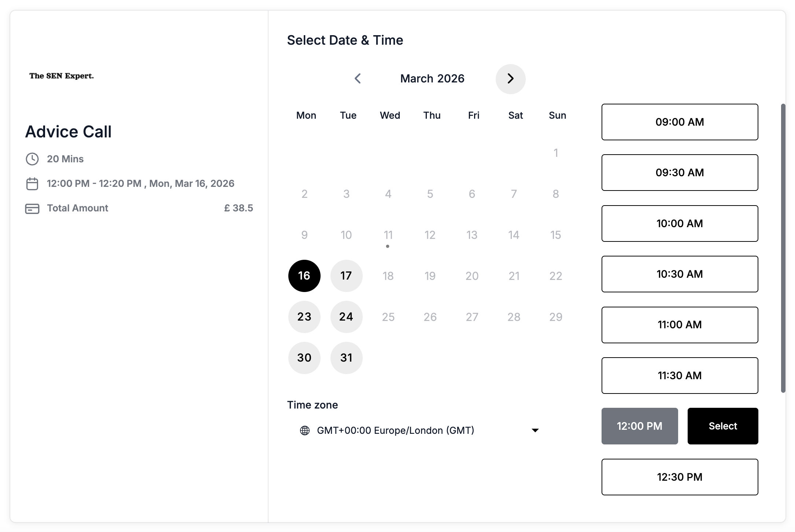795x532 pixels.
Task: Click The SEN Expert logo
Action: pyautogui.click(x=62, y=76)
